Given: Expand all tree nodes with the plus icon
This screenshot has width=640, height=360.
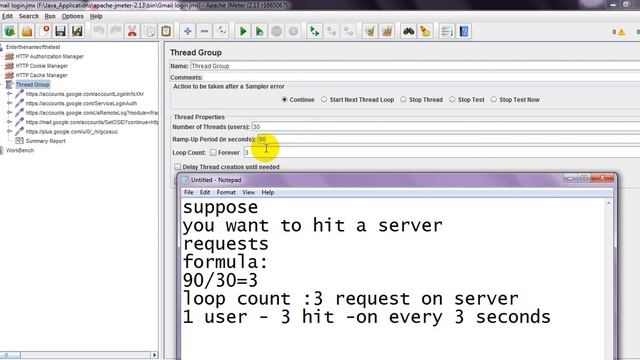Looking at the screenshot, I should coord(188,31).
